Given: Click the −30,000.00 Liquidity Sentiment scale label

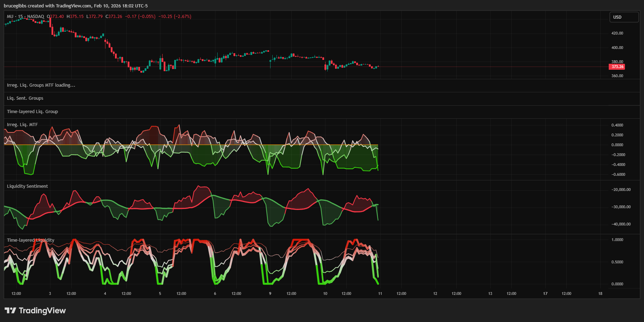Looking at the screenshot, I should pos(621,207).
